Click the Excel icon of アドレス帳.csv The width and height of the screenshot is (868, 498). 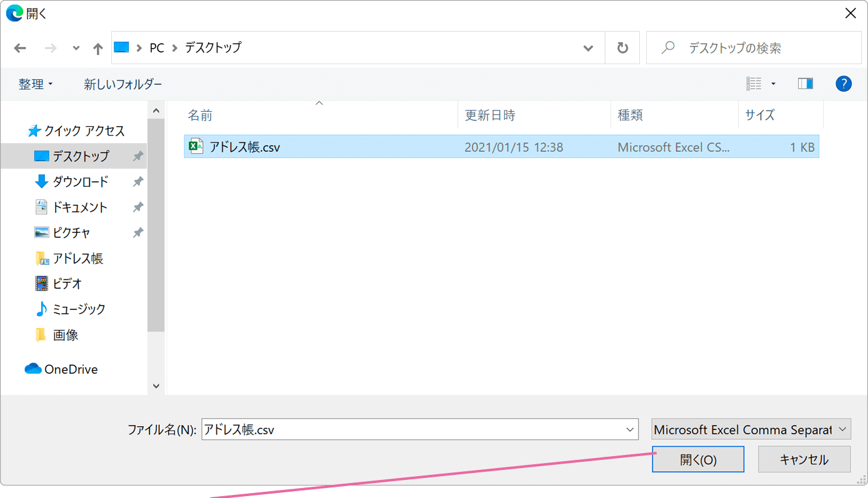tap(196, 146)
